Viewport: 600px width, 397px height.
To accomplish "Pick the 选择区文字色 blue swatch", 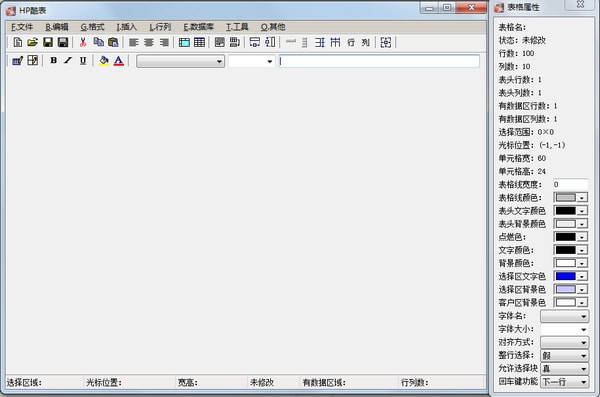I will 566,276.
